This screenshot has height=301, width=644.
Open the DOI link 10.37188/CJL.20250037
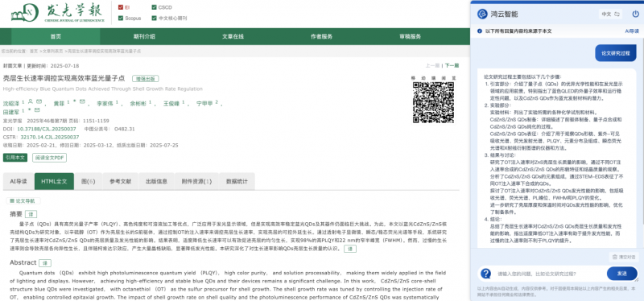47,129
